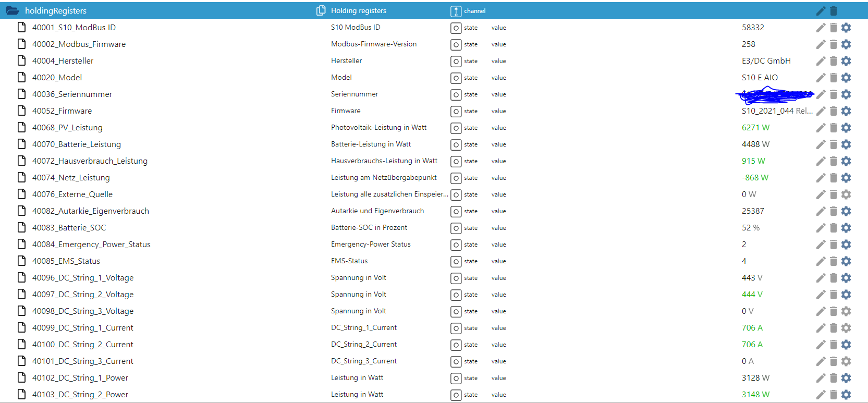868x403 pixels.
Task: Delete the 40002_Modbus_Firmware object
Action: tap(833, 44)
